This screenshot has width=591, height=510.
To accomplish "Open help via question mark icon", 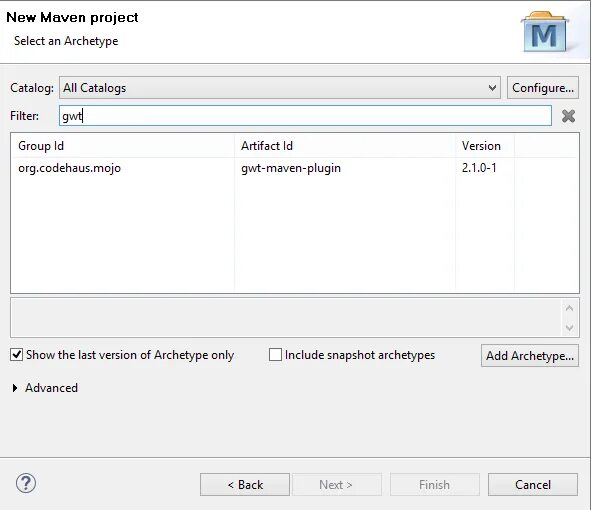I will pos(26,483).
